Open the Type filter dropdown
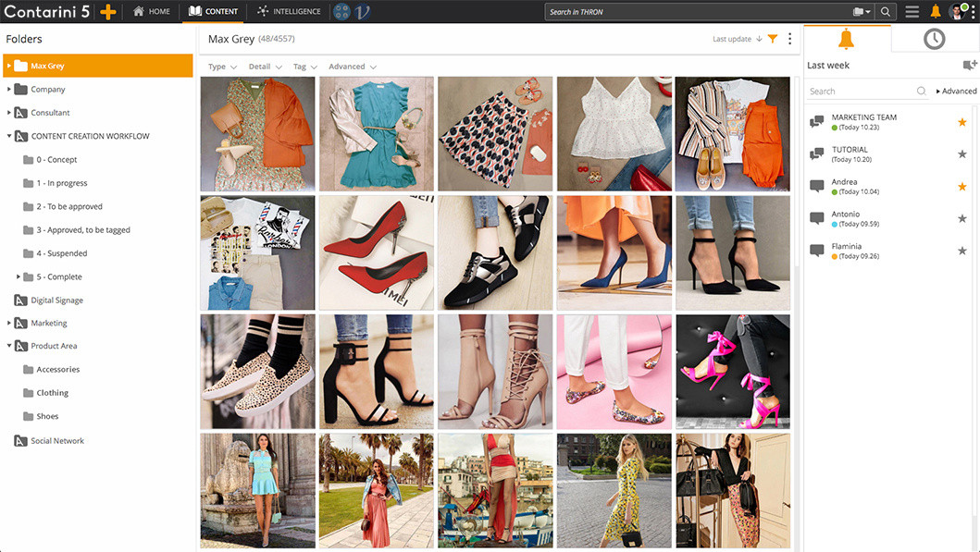Image resolution: width=980 pixels, height=552 pixels. click(x=222, y=67)
